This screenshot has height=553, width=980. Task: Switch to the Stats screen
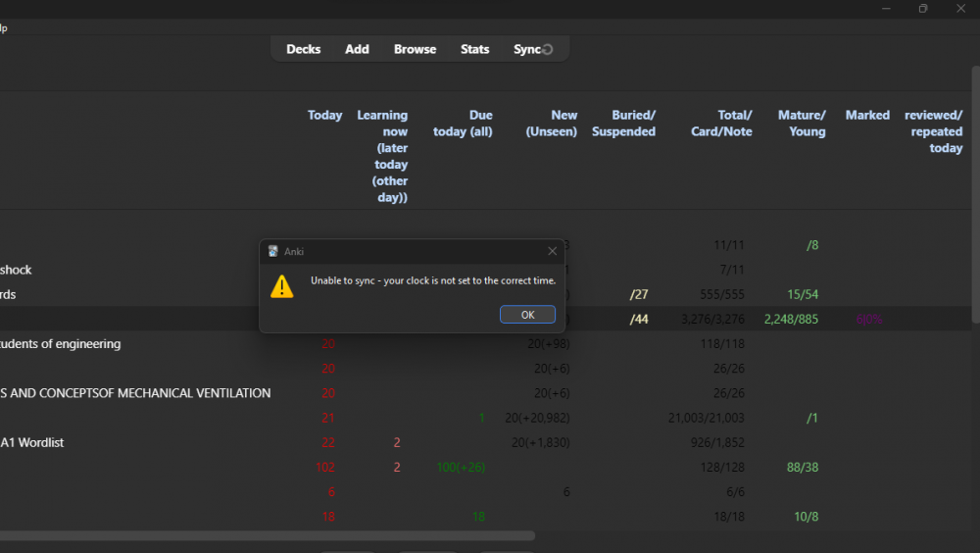click(x=474, y=49)
